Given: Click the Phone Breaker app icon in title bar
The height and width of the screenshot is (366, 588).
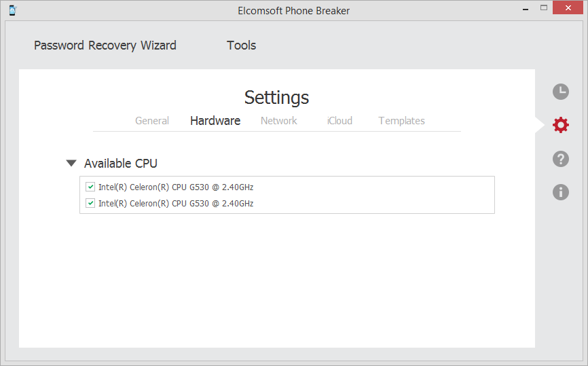Looking at the screenshot, I should (x=13, y=10).
